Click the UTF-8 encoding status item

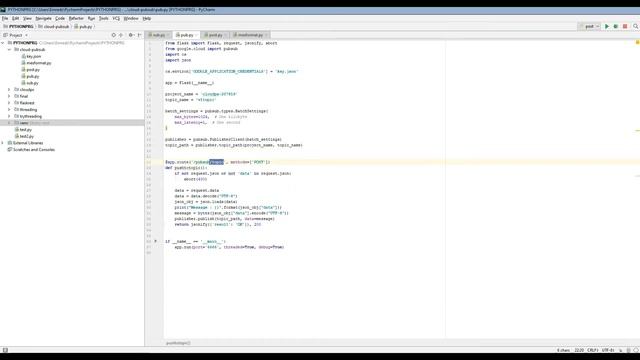[608, 350]
